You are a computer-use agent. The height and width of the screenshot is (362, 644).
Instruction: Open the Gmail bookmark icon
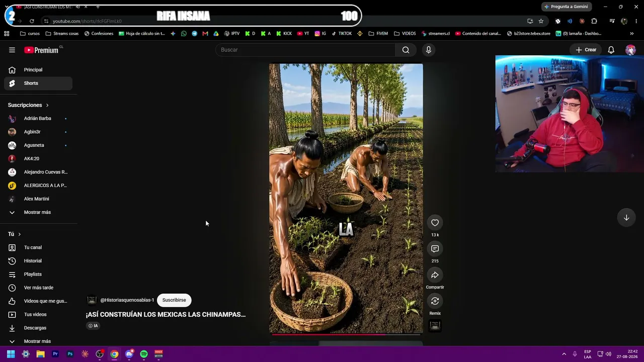(x=205, y=34)
